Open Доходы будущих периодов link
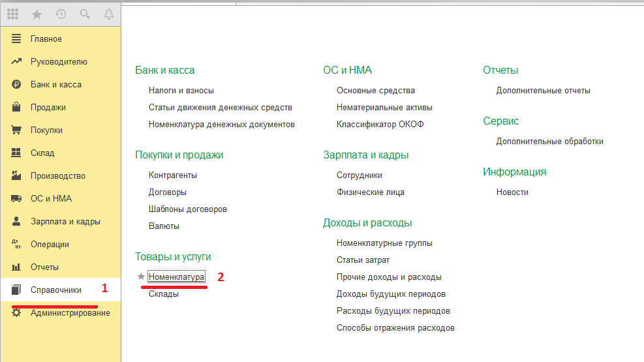644x362 pixels. pyautogui.click(x=391, y=294)
